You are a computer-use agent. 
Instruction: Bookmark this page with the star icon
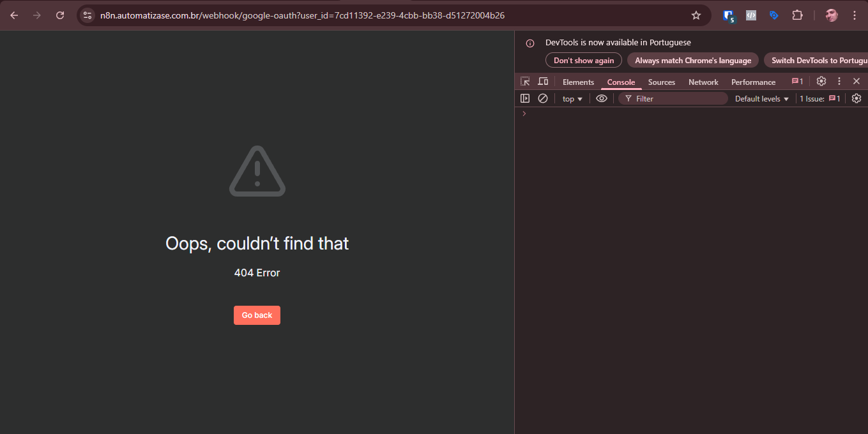pos(696,15)
